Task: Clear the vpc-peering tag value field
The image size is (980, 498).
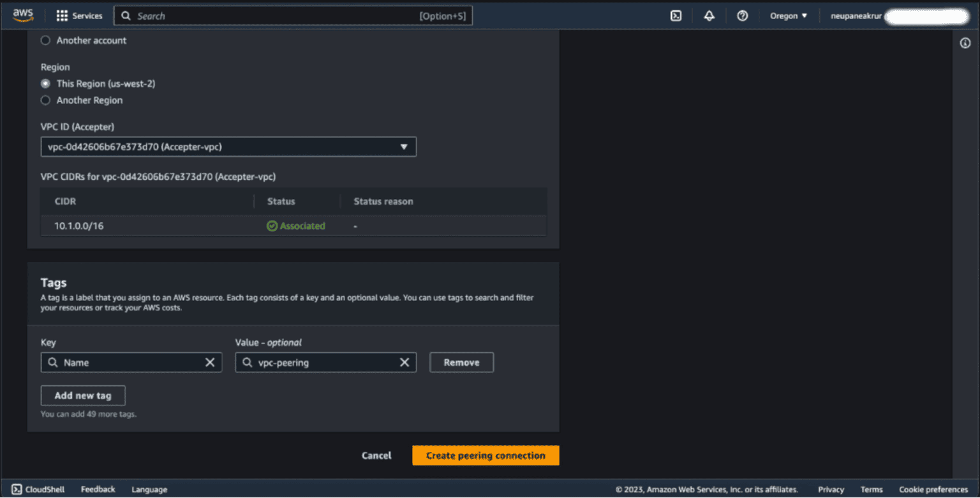Action: (x=405, y=362)
